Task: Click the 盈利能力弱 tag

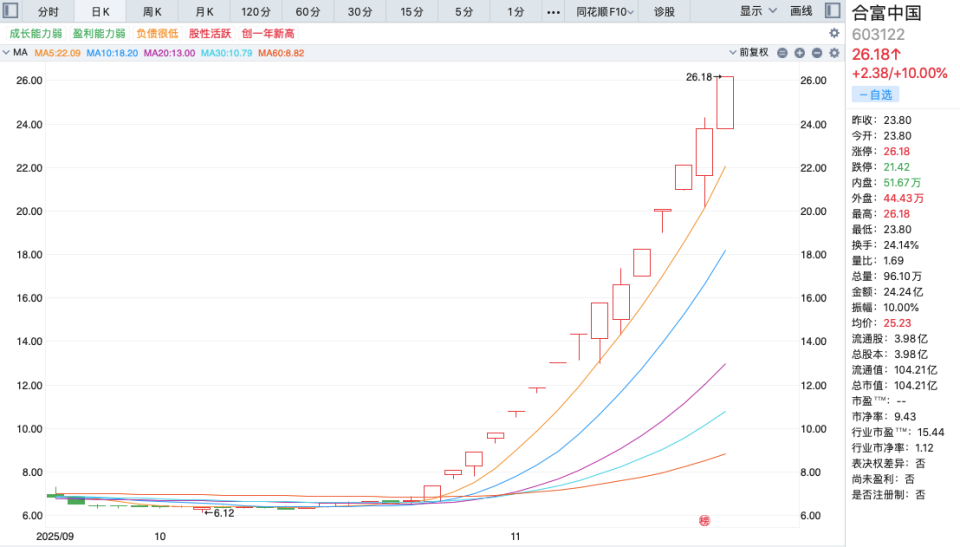Action: 99,34
